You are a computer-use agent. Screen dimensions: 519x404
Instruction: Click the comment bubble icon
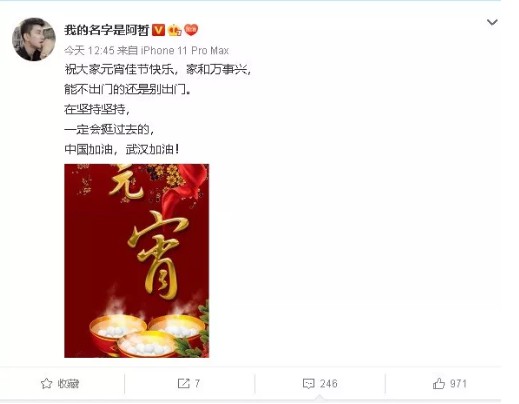coord(308,384)
